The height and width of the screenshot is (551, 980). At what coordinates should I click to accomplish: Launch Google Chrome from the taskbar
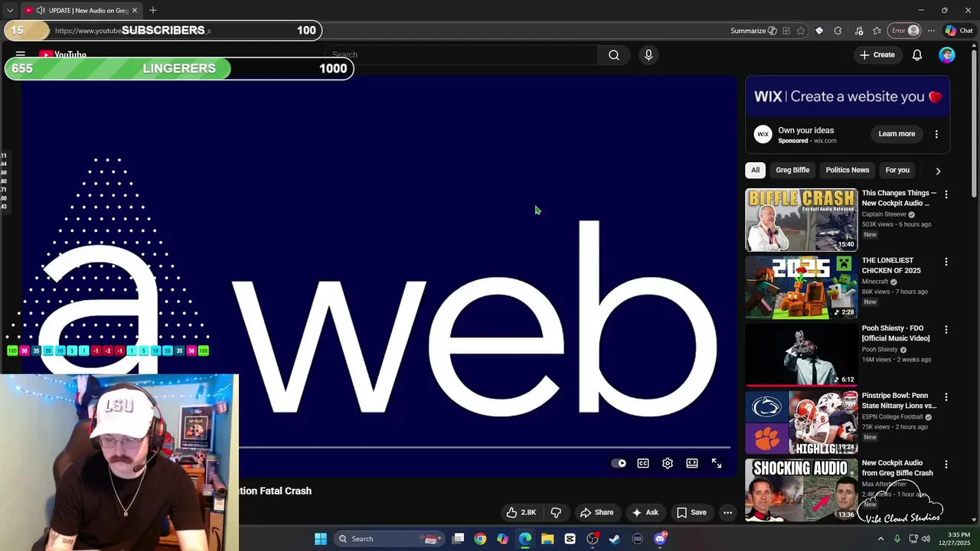coord(480,539)
